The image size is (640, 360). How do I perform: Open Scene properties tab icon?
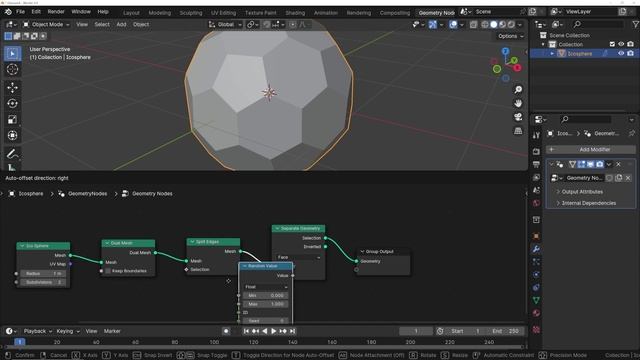[536, 190]
